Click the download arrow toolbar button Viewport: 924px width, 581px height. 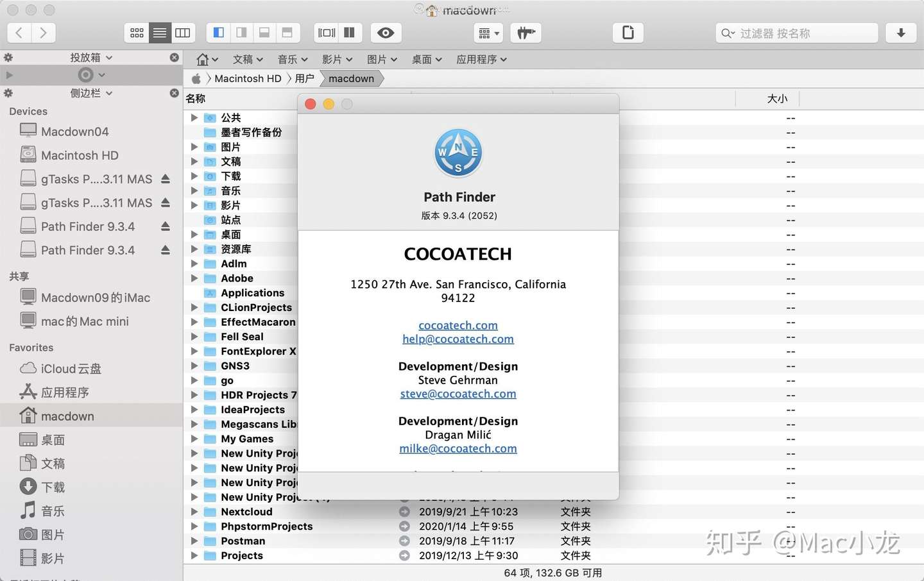click(901, 33)
